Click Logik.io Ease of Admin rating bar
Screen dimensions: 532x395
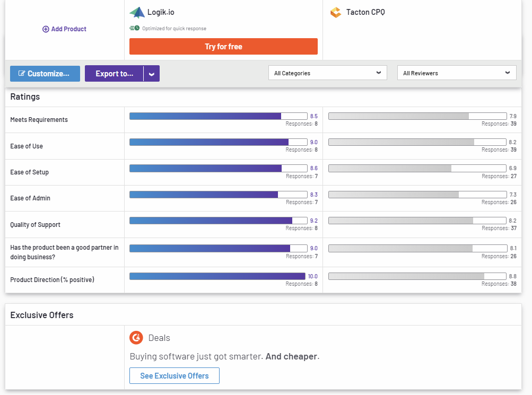coord(219,195)
